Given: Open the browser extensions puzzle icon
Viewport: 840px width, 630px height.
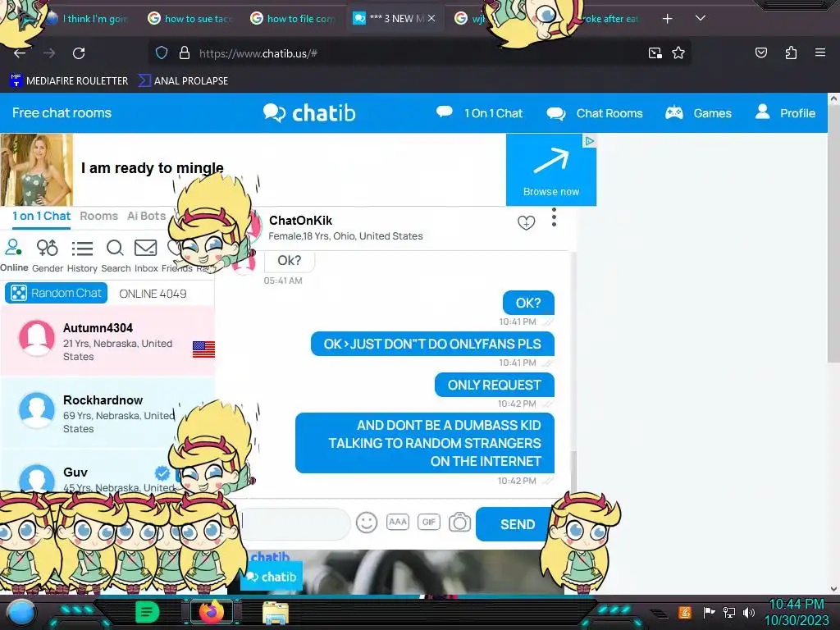Looking at the screenshot, I should coord(791,52).
